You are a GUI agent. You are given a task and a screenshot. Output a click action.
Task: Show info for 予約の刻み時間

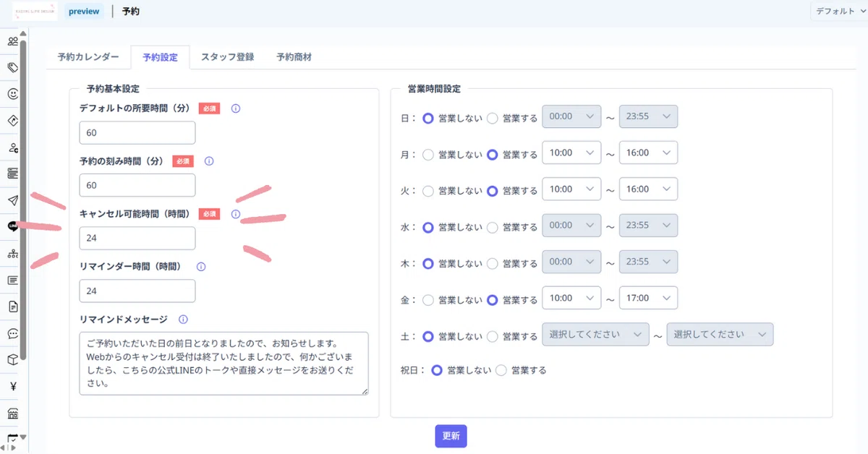click(209, 161)
